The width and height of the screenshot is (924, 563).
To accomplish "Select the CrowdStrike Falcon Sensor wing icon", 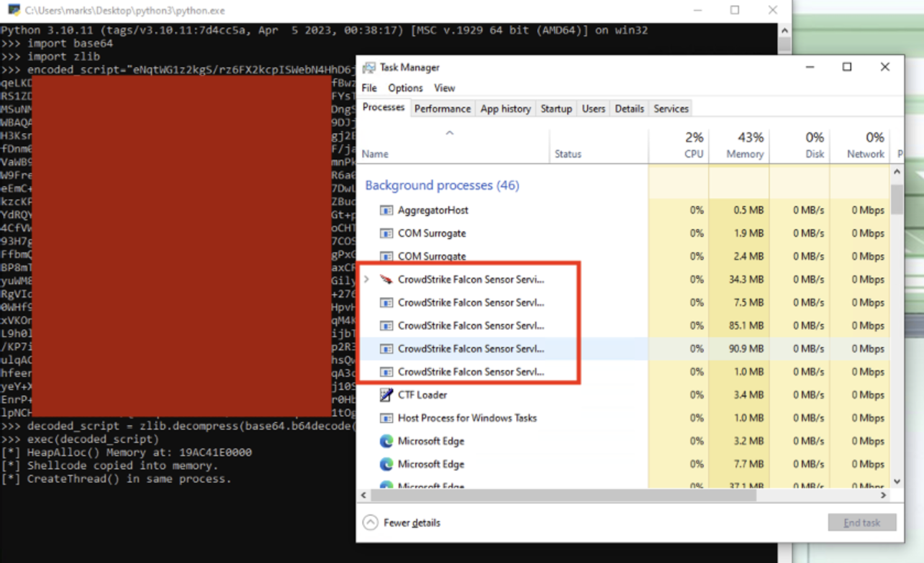I will 386,279.
